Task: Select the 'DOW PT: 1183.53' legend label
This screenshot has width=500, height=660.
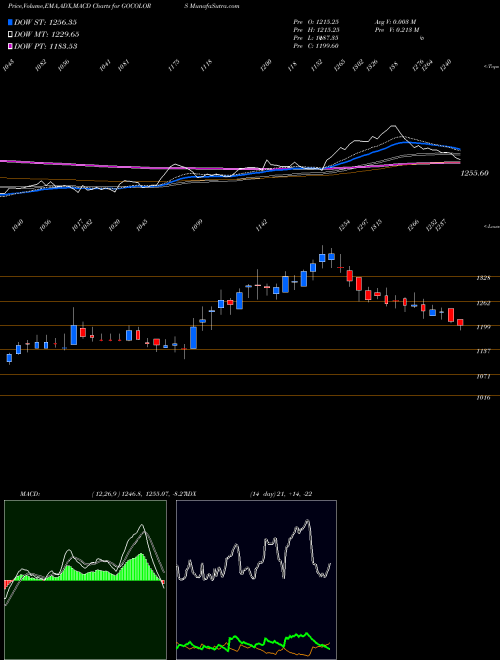Action: coord(45,46)
